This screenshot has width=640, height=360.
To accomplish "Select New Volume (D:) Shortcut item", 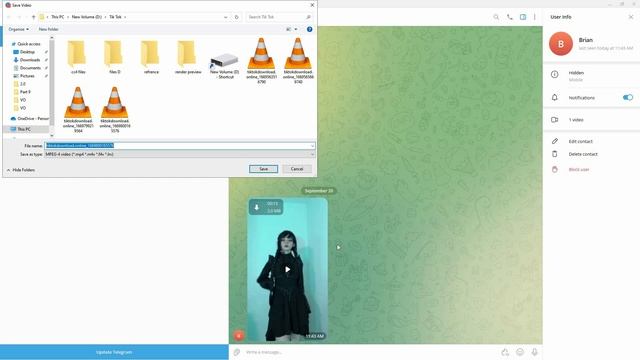I will [224, 65].
